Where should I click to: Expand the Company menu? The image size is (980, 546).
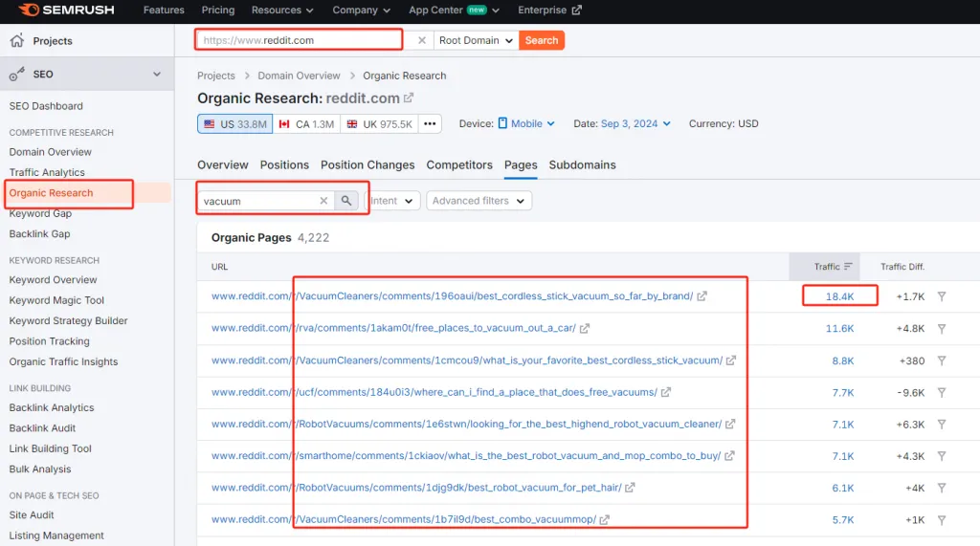pyautogui.click(x=361, y=10)
